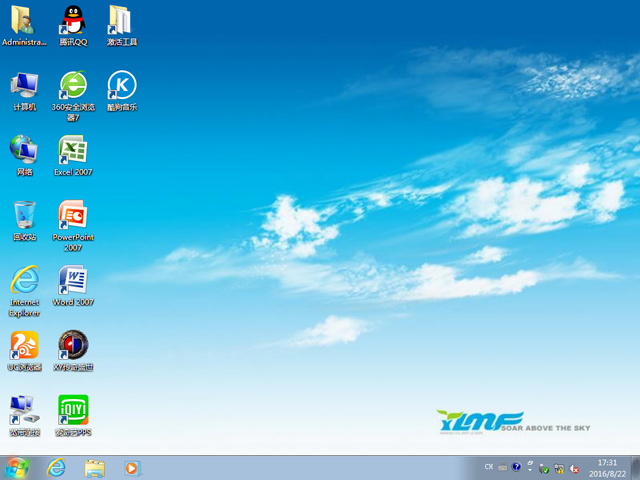Launch the media player pinned on taskbar

click(132, 467)
